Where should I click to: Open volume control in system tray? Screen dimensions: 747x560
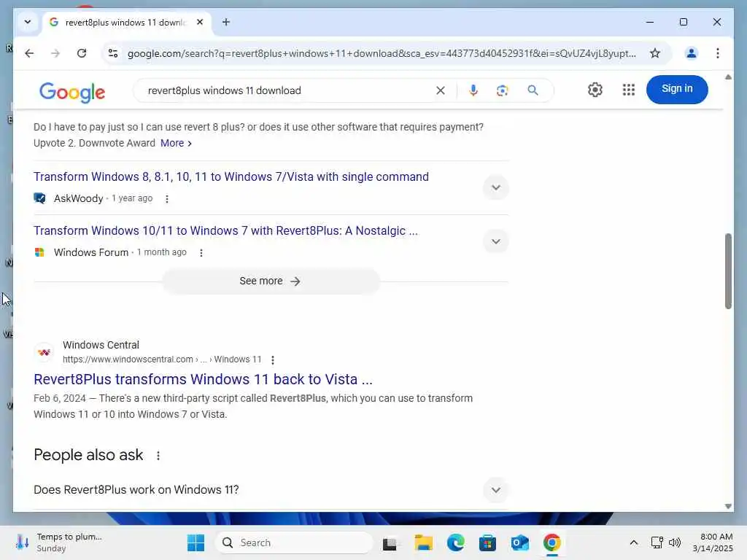click(675, 542)
